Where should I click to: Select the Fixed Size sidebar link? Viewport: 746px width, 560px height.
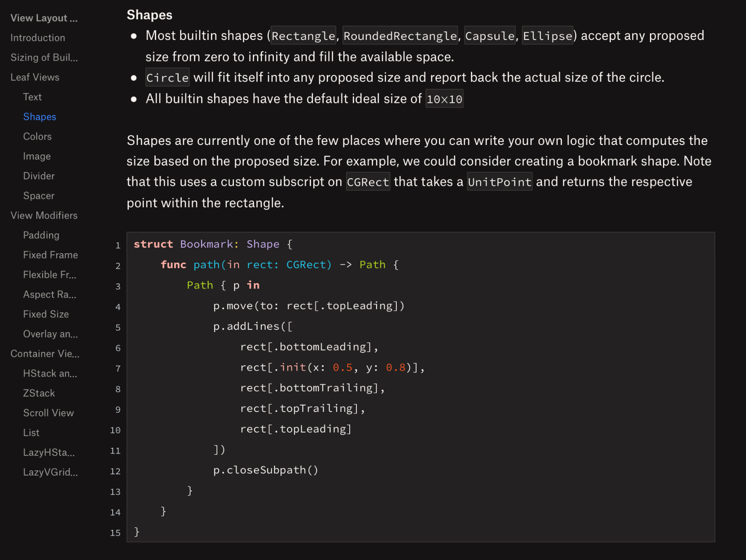click(46, 314)
